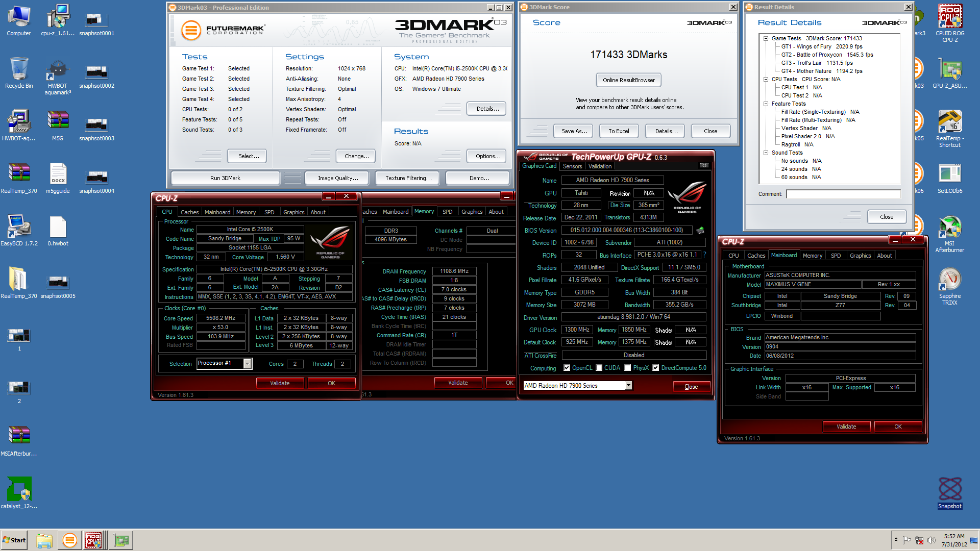This screenshot has height=551, width=980.
Task: Click GPU-Z BIOS save chip icon
Action: coord(700,230)
